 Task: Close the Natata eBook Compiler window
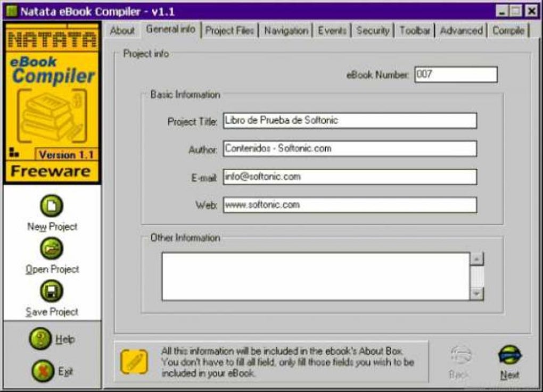click(x=531, y=11)
